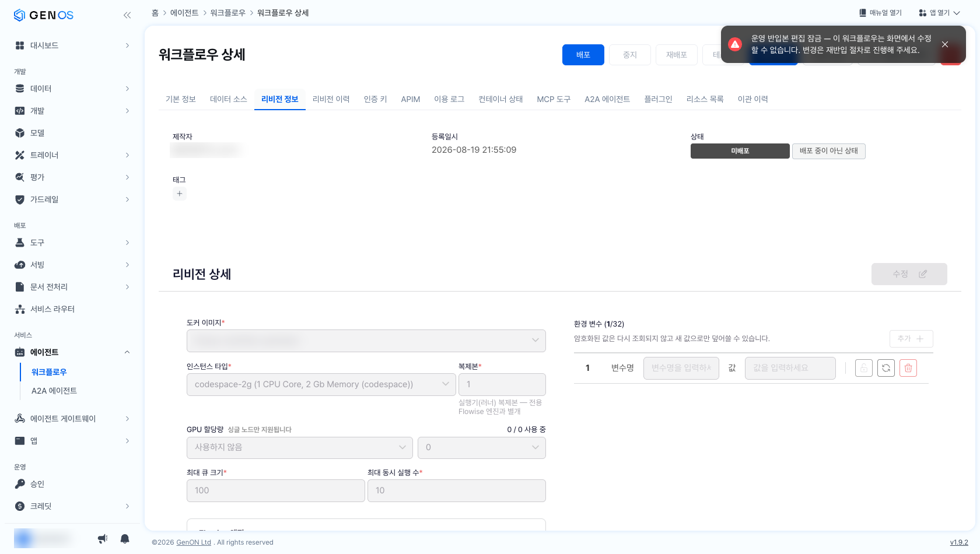Select A2A 에이전트 in sidebar submenu

click(x=54, y=391)
